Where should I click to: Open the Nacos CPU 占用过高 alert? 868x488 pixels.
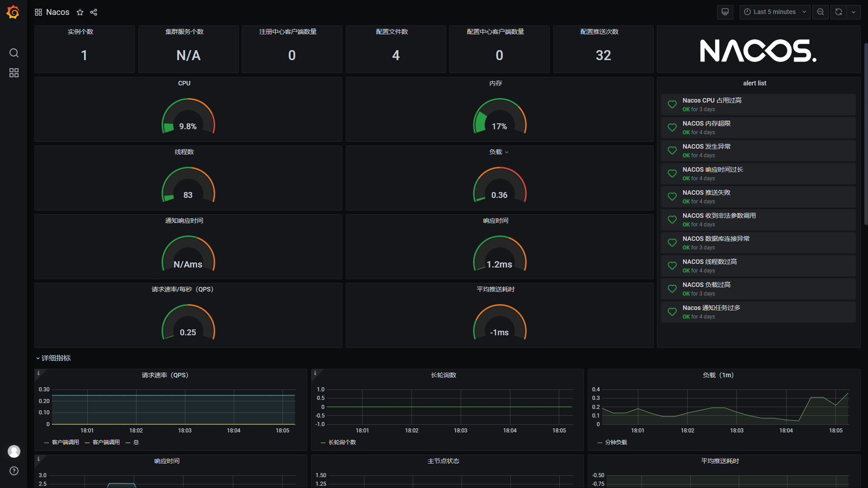[712, 100]
